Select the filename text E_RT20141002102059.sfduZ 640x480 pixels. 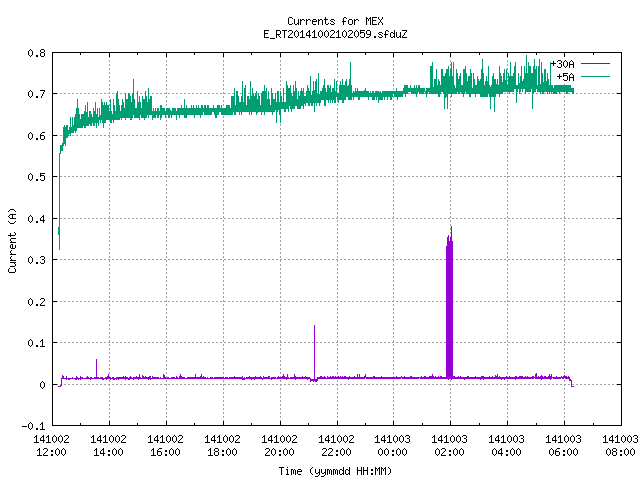[x=335, y=34]
